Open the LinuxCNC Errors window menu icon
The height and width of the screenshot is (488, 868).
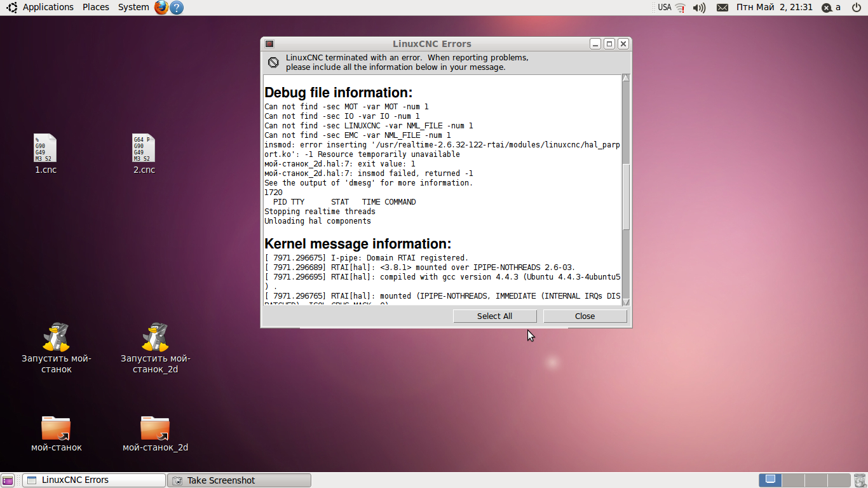point(269,44)
